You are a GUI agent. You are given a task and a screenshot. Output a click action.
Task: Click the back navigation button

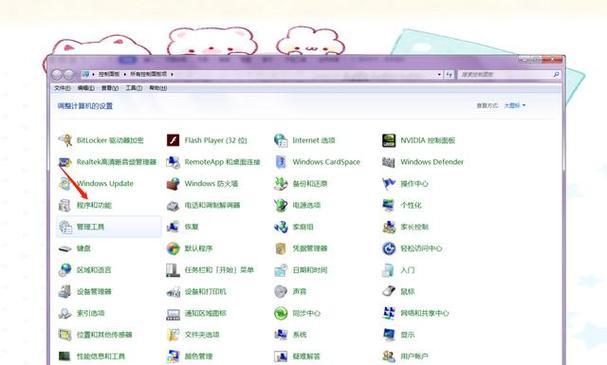57,74
